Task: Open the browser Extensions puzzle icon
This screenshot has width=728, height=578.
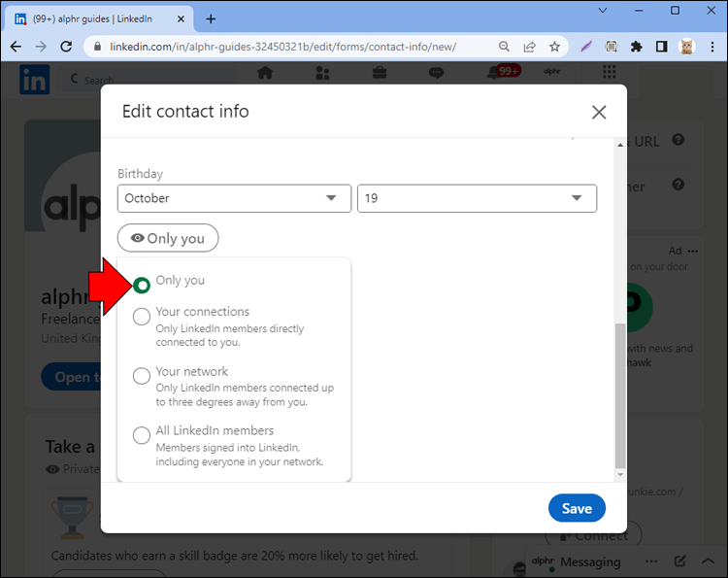Action: [x=637, y=47]
